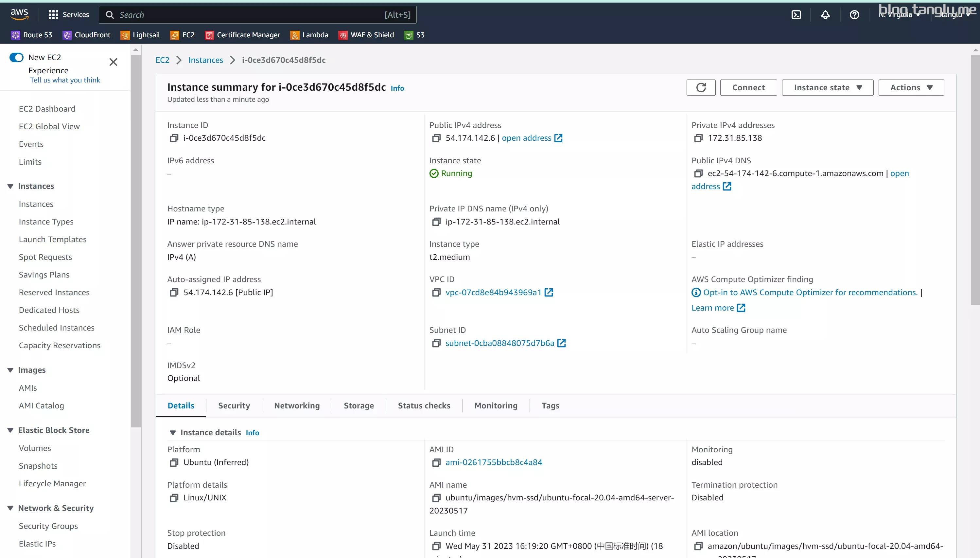Copy the Private IPv4 address
980x558 pixels.
tap(698, 138)
